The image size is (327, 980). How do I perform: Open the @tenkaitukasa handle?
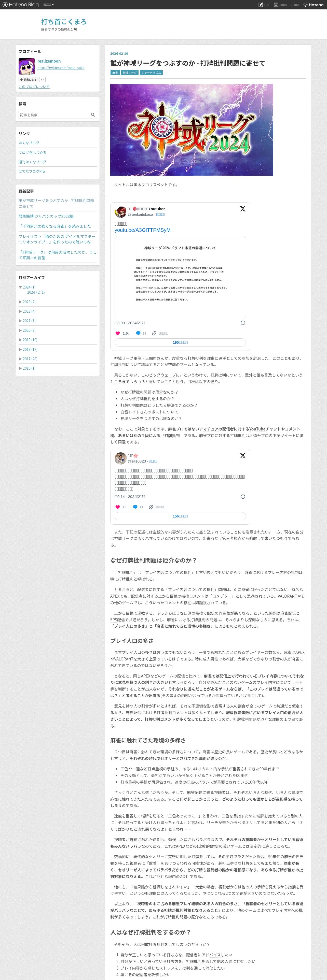coord(141,214)
